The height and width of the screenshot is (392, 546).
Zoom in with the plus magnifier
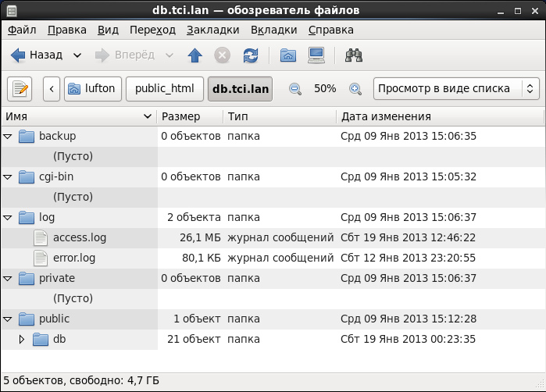click(x=355, y=89)
